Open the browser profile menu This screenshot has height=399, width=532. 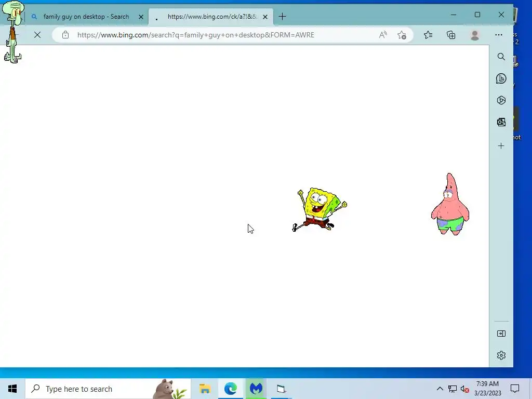tap(475, 35)
